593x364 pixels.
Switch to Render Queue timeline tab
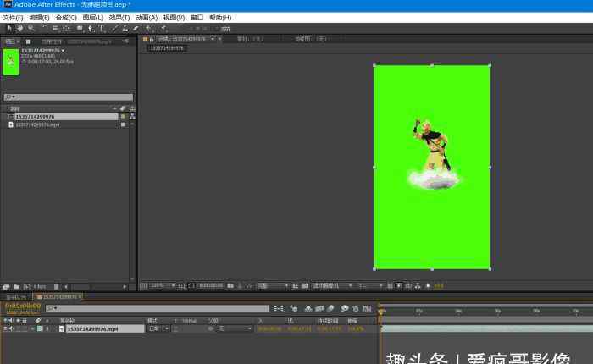click(x=16, y=297)
